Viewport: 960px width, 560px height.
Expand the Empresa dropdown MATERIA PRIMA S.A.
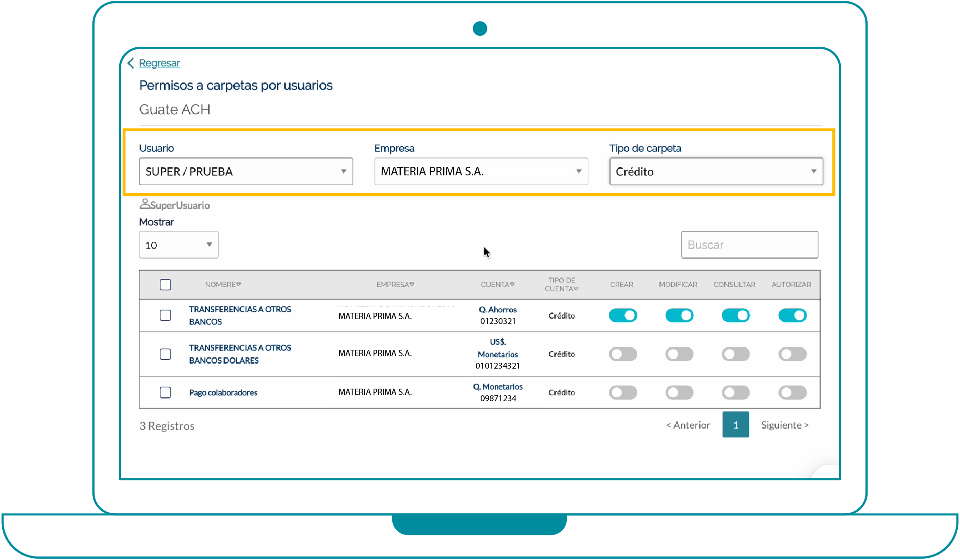481,171
